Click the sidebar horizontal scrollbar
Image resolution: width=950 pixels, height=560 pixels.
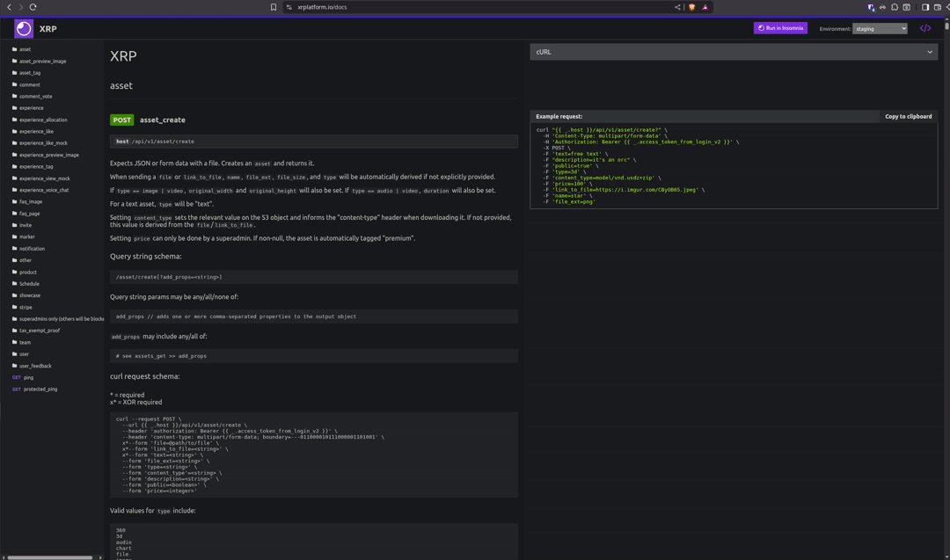point(51,556)
